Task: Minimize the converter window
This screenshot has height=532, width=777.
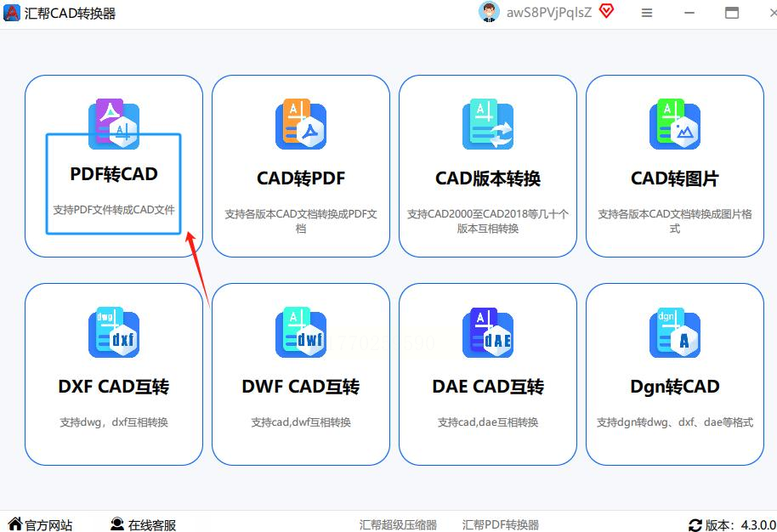Action: coord(689,13)
